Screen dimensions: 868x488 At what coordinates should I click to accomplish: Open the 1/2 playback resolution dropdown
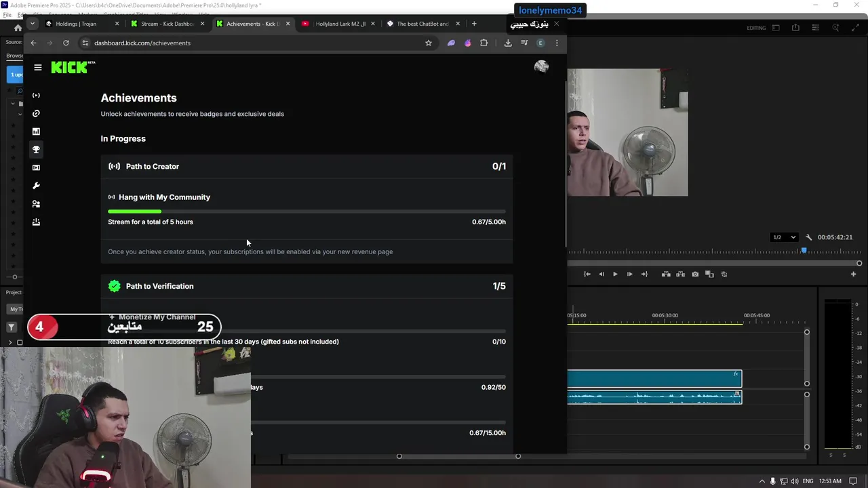[785, 237]
